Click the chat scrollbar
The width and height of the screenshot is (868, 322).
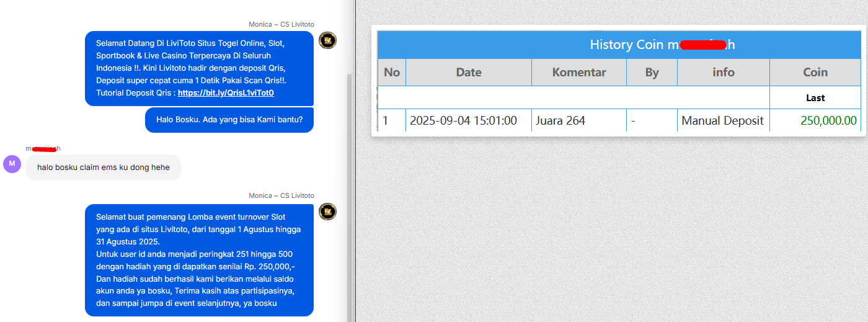349,197
